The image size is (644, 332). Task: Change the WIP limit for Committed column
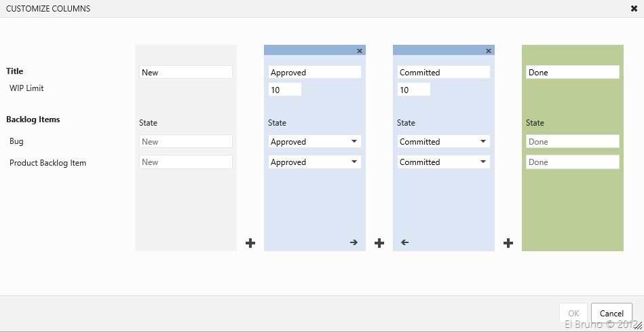414,90
